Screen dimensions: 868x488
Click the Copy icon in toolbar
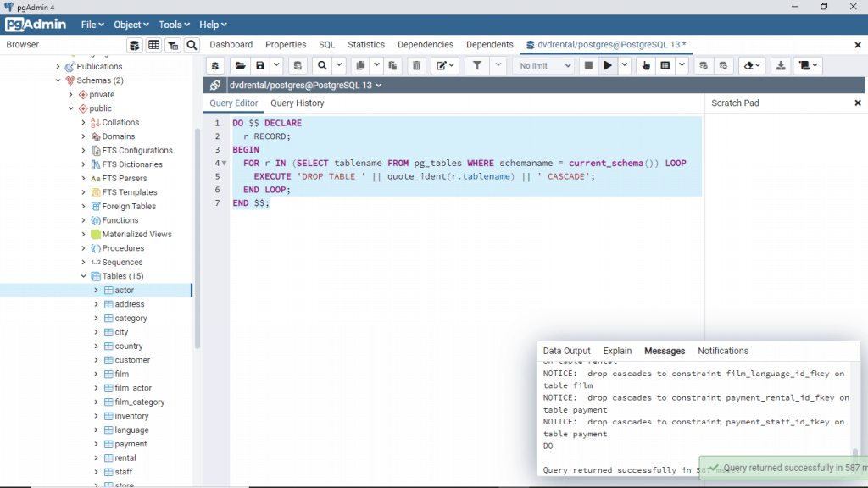(360, 66)
